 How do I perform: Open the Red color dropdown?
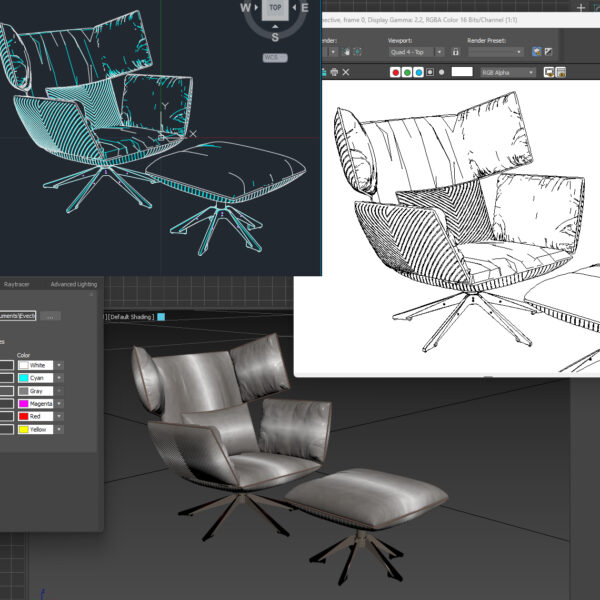[x=59, y=416]
